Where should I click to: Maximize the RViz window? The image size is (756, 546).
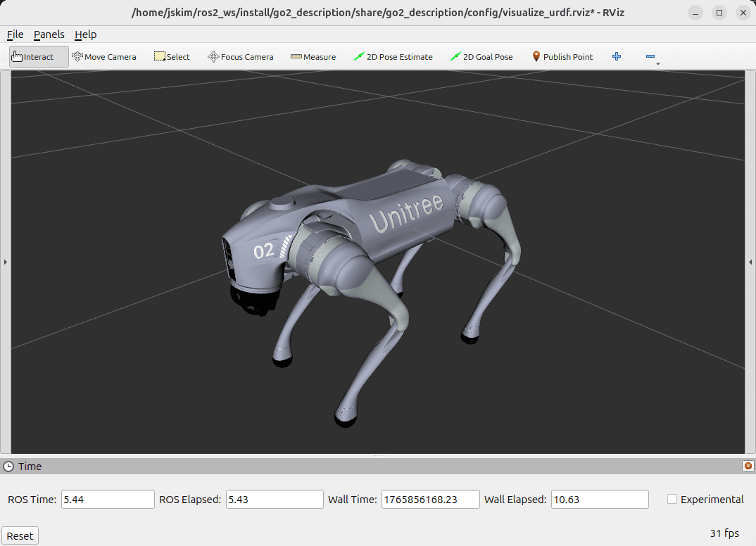tap(719, 13)
